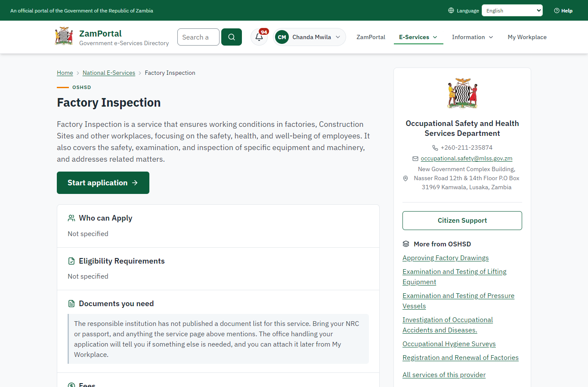Expand the Chanda Mwila account menu

point(309,37)
